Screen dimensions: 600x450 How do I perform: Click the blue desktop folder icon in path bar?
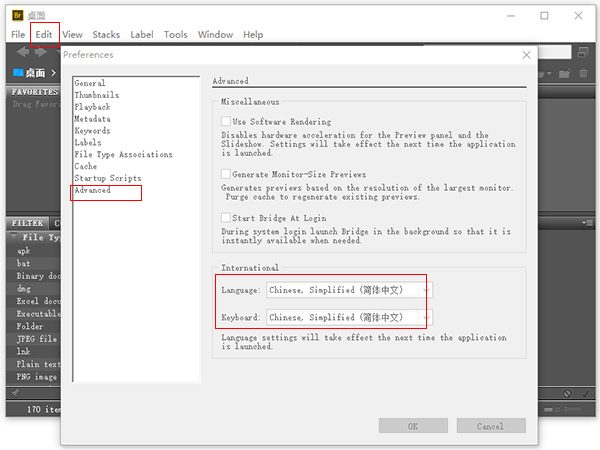tap(18, 72)
